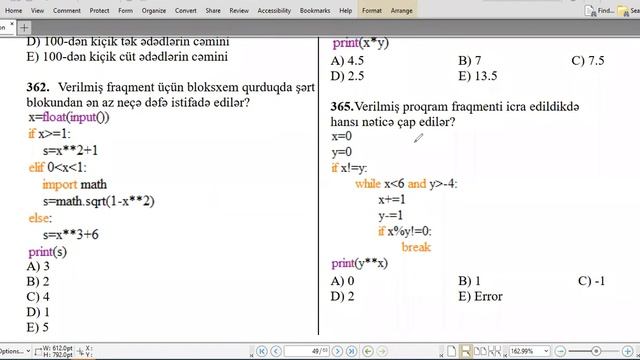Click answer 'A) 4.5'
Image resolution: width=640 pixels, height=360 pixels.
coord(347,61)
